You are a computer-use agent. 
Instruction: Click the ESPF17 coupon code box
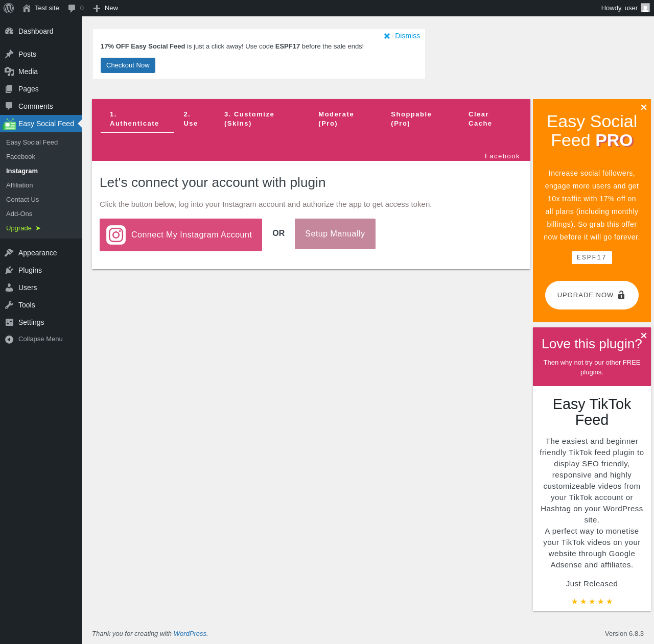click(592, 257)
